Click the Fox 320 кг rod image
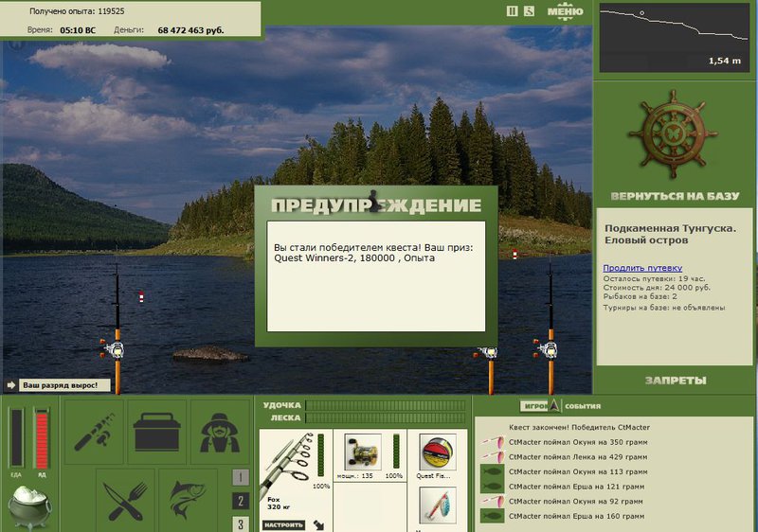Screen dimensions: 758x532 point(289,464)
